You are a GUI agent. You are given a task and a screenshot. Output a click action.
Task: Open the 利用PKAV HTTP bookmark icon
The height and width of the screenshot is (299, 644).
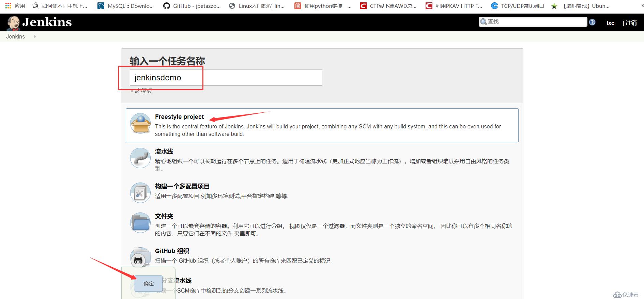tap(429, 6)
